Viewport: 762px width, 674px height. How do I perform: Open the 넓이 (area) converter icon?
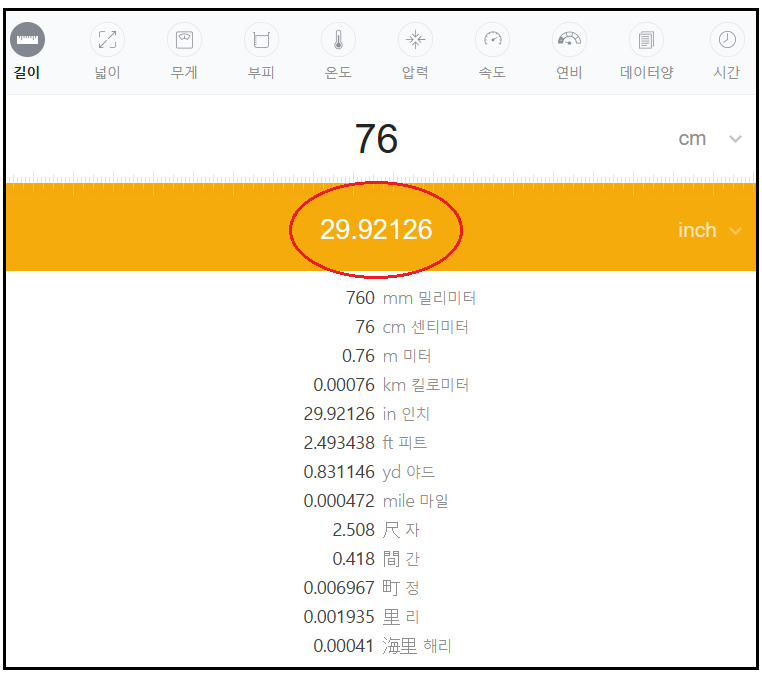(x=107, y=39)
